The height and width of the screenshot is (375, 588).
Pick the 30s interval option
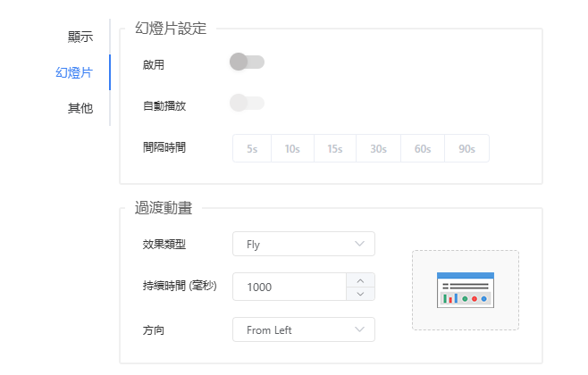379,148
